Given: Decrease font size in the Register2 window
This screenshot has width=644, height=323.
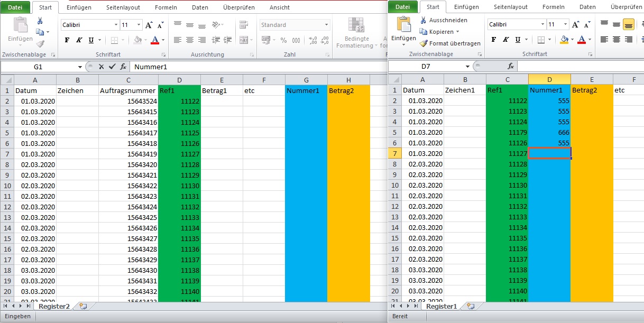Looking at the screenshot, I should pyautogui.click(x=160, y=25).
